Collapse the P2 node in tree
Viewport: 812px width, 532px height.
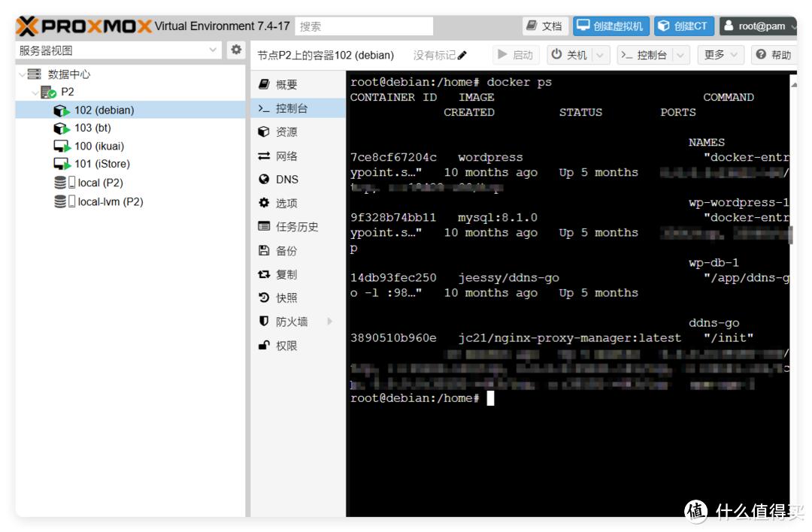[35, 92]
